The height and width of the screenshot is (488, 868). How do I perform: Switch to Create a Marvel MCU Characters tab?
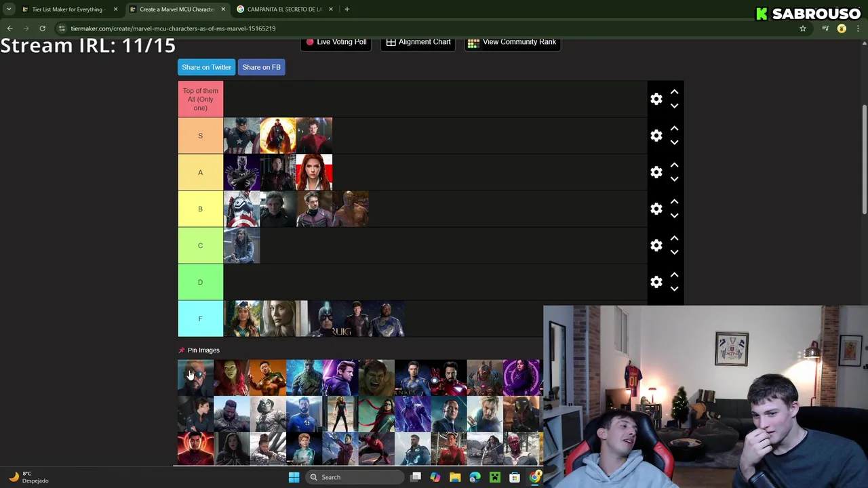tap(178, 9)
